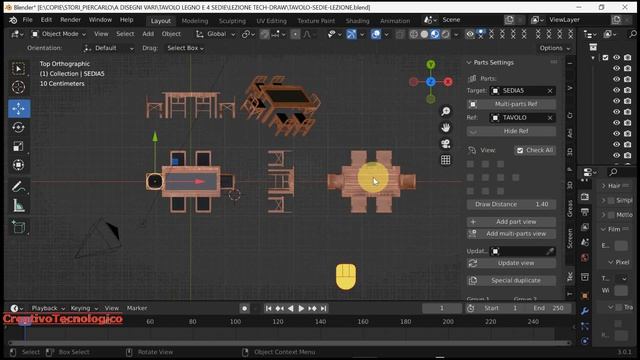
Task: Open the Output properties printer icon
Action: pos(584,211)
